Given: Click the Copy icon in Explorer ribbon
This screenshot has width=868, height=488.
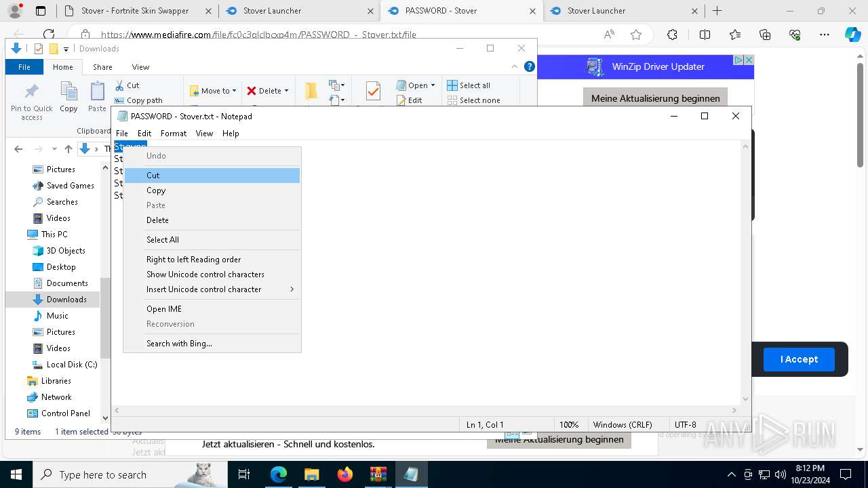Looking at the screenshot, I should click(68, 91).
